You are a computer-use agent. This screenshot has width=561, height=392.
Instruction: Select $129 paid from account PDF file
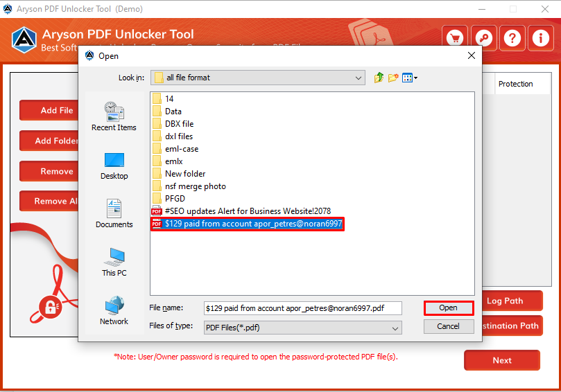click(x=248, y=224)
